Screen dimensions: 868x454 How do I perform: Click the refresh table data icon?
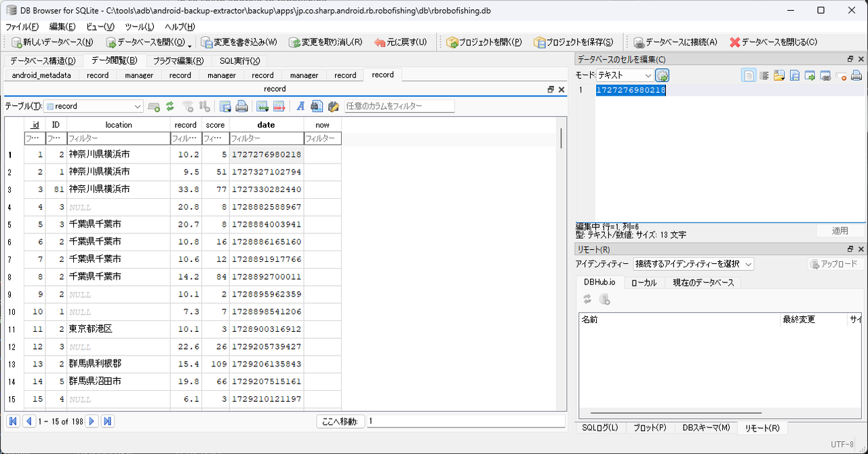(x=170, y=107)
